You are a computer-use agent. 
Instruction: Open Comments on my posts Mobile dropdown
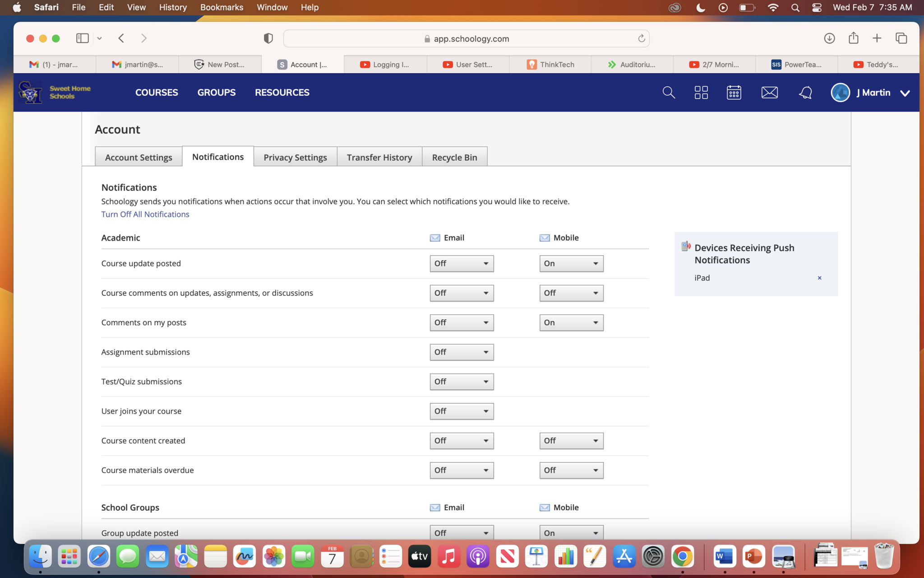coord(571,322)
